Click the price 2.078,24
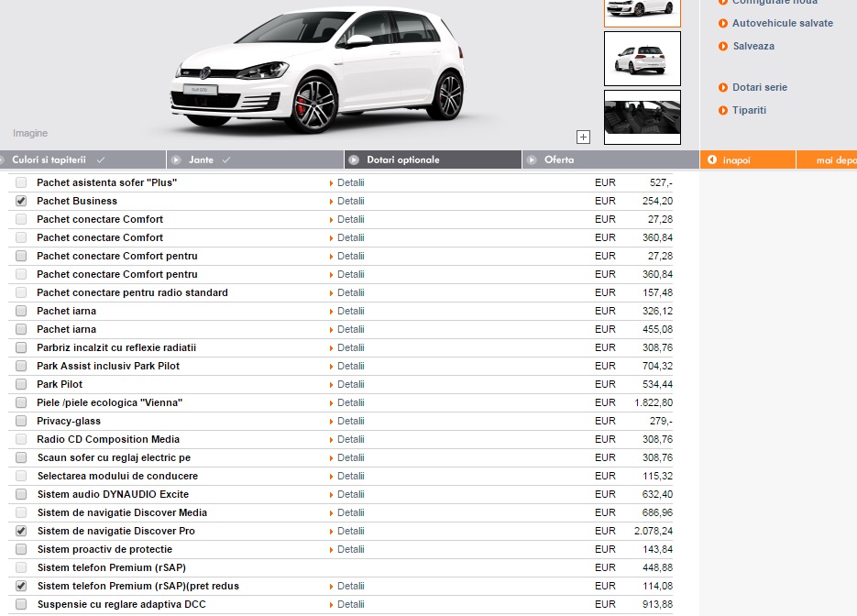The image size is (857, 616). 654,531
